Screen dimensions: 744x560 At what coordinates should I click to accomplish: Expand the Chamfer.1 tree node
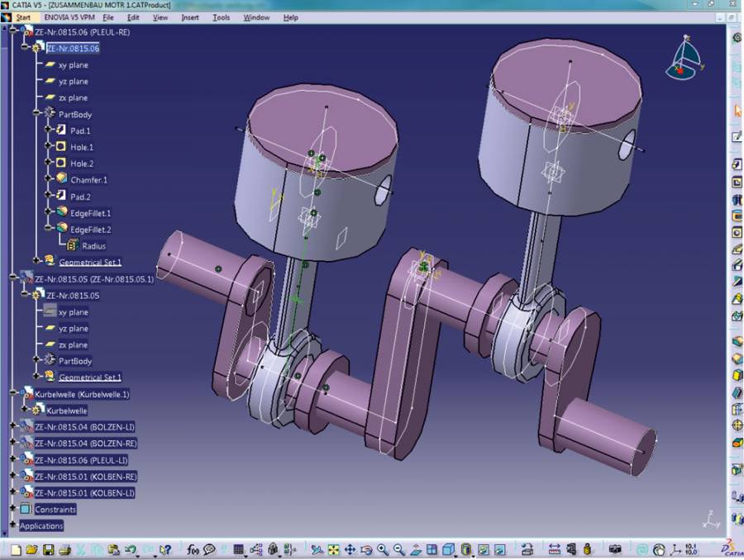pyautogui.click(x=47, y=179)
